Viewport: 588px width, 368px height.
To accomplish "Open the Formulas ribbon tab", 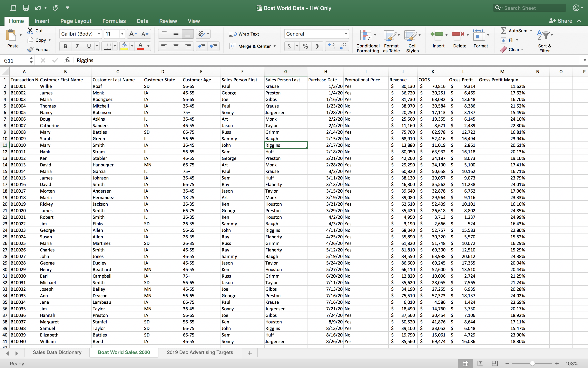I will pos(114,21).
